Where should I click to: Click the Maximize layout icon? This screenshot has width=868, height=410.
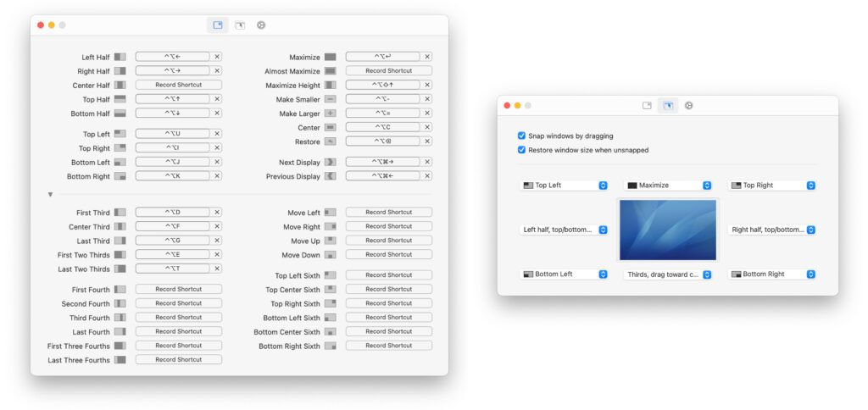tap(331, 58)
